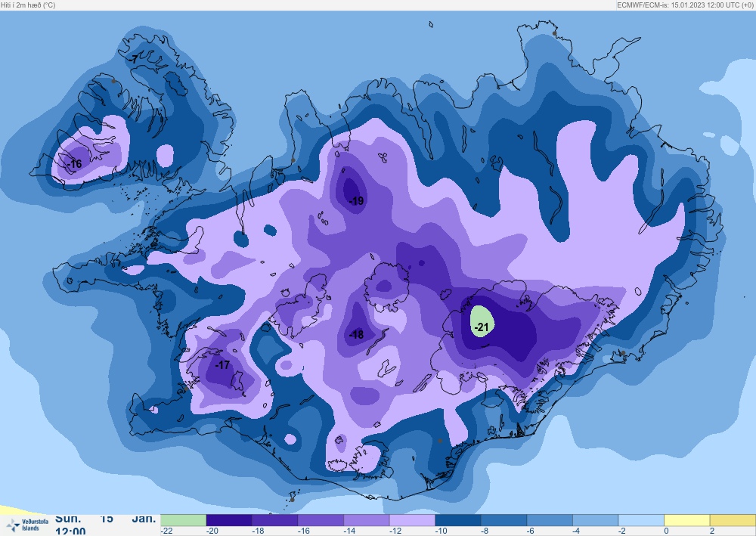Click the -18 temperature label on the map

click(356, 334)
